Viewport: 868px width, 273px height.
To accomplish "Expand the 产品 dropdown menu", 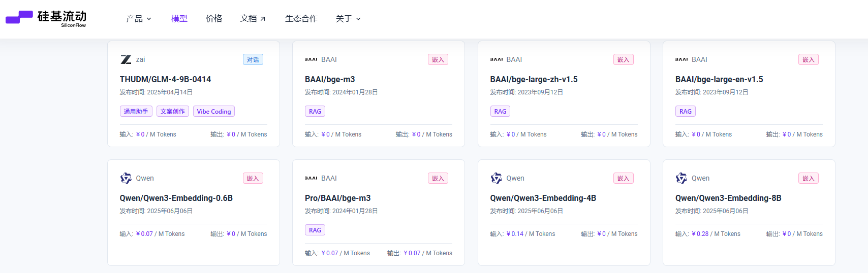I will pos(139,19).
